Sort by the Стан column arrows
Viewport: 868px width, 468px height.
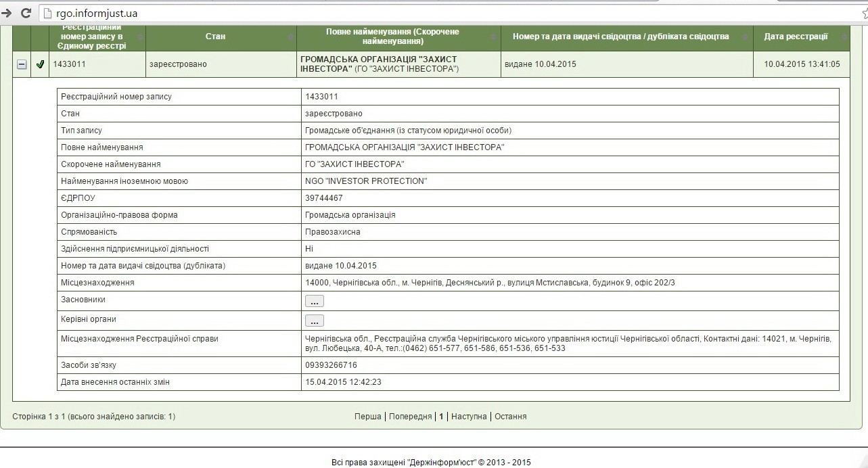pyautogui.click(x=291, y=37)
